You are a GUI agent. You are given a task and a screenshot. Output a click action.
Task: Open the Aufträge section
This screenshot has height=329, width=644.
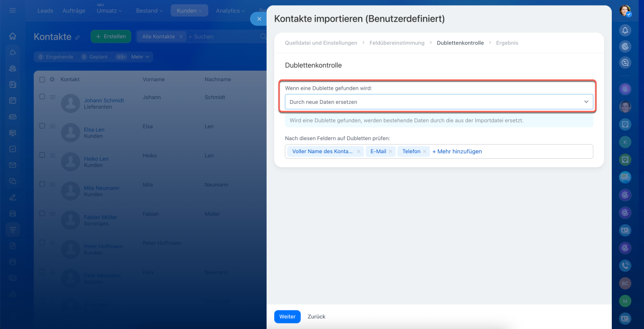point(73,11)
